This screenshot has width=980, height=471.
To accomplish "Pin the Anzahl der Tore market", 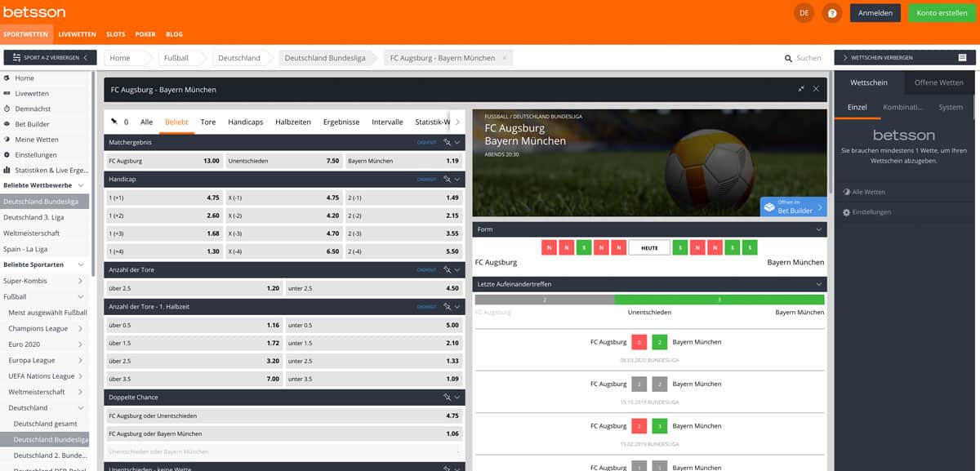I will coord(447,269).
